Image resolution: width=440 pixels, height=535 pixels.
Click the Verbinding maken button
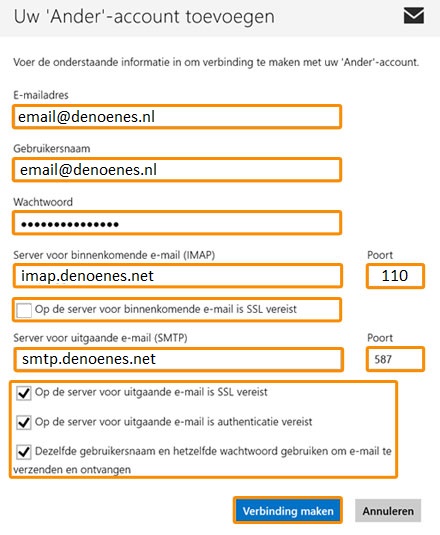288,510
